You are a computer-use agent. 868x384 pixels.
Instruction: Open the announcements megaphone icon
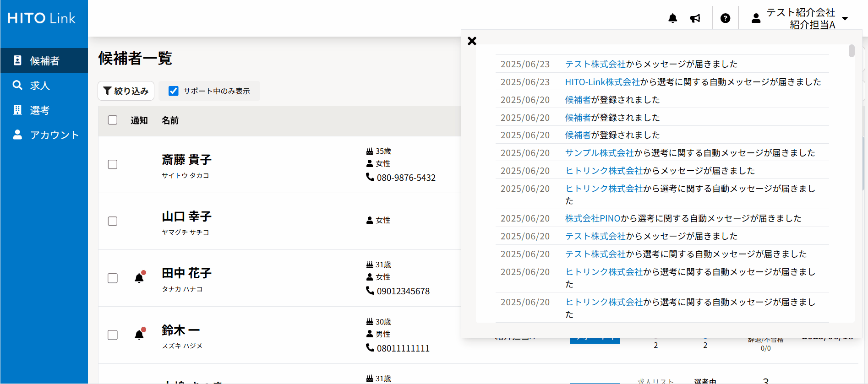(695, 18)
